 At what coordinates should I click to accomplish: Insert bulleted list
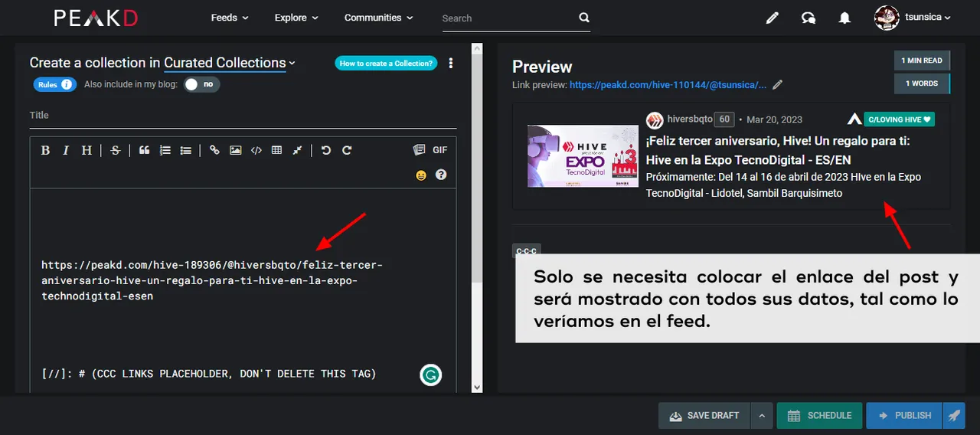click(x=185, y=150)
